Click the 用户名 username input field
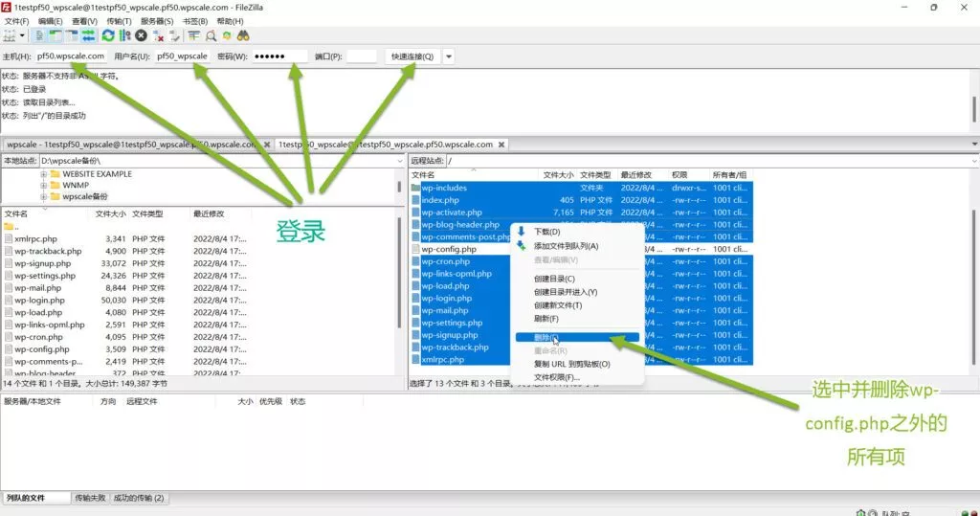980x516 pixels. point(183,56)
